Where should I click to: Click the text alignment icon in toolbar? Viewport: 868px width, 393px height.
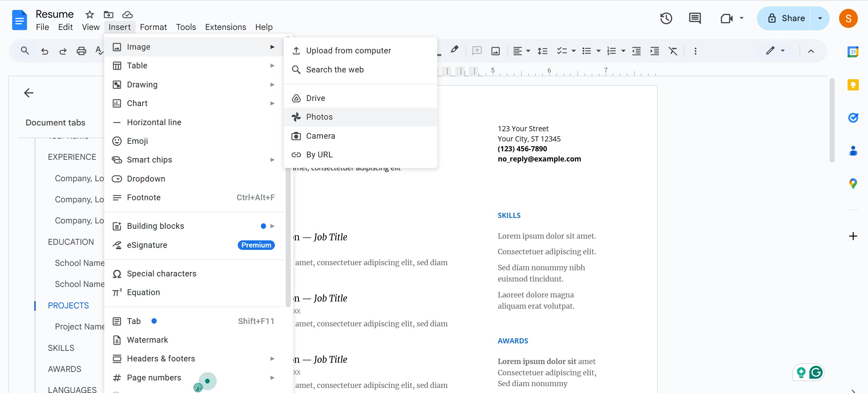click(x=518, y=50)
